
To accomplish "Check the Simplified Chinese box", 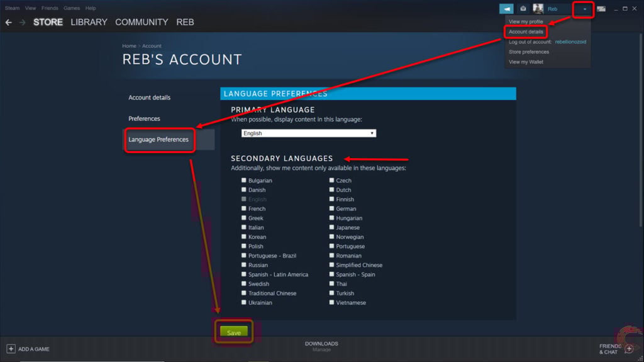I will 331,265.
